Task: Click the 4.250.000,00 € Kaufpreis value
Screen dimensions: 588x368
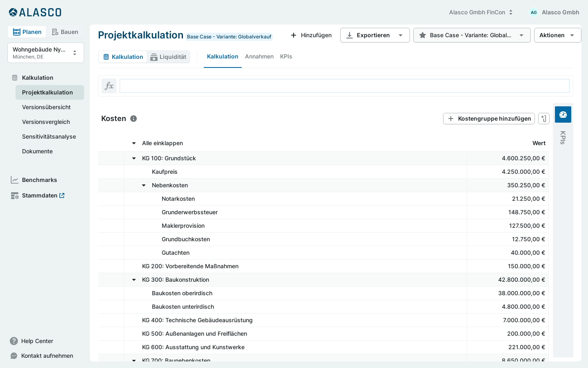Action: [523, 172]
